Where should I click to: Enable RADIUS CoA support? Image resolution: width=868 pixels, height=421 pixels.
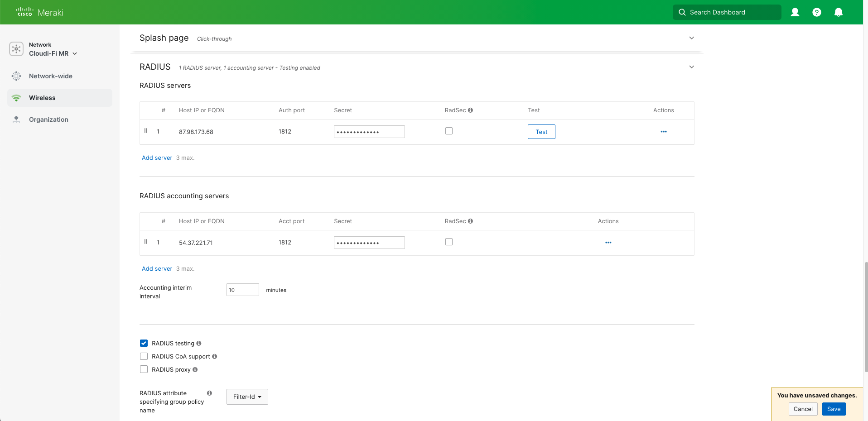point(144,356)
